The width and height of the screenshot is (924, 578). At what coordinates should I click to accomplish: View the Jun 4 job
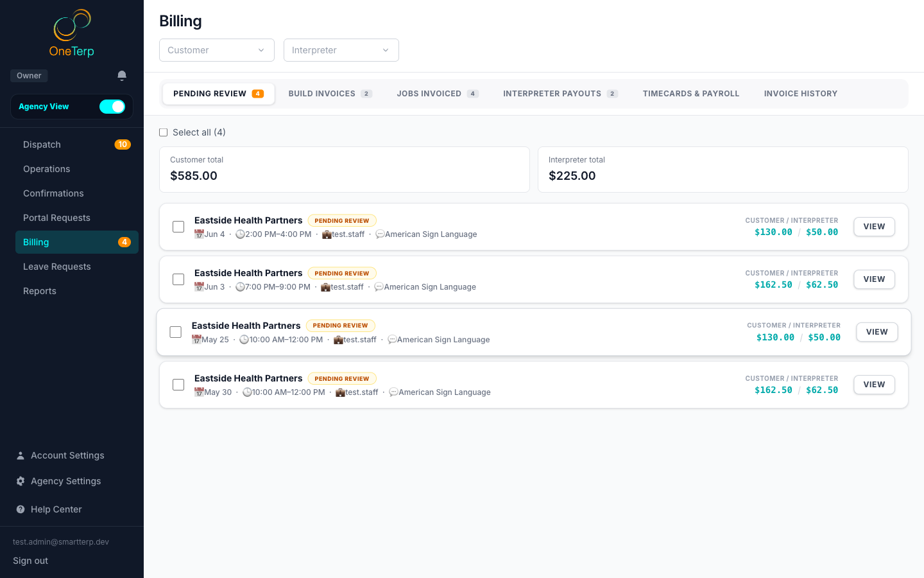tap(874, 227)
